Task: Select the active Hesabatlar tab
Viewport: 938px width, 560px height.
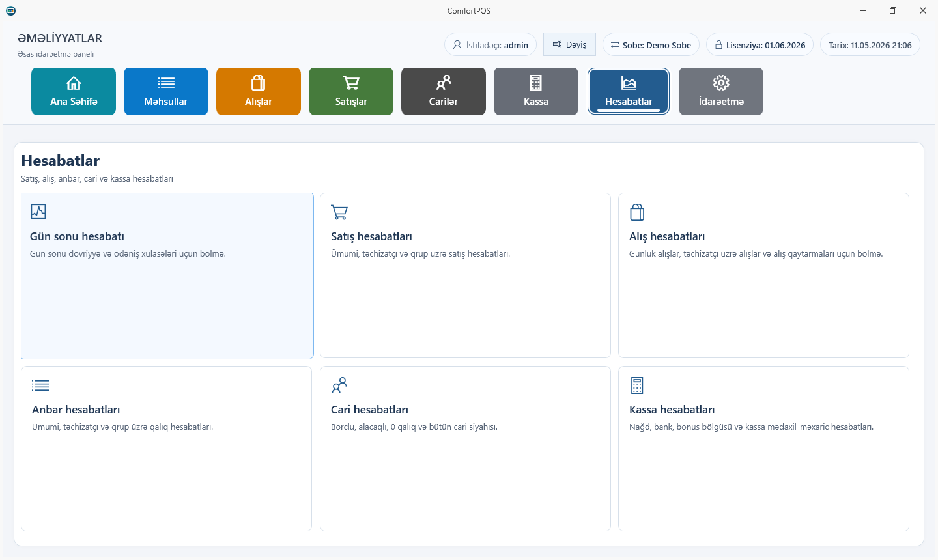Action: click(x=629, y=92)
